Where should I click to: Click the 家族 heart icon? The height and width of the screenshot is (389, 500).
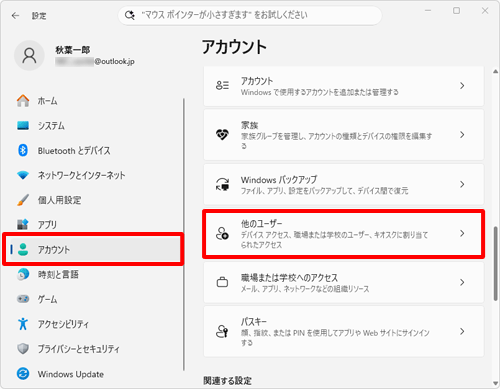[x=222, y=135]
